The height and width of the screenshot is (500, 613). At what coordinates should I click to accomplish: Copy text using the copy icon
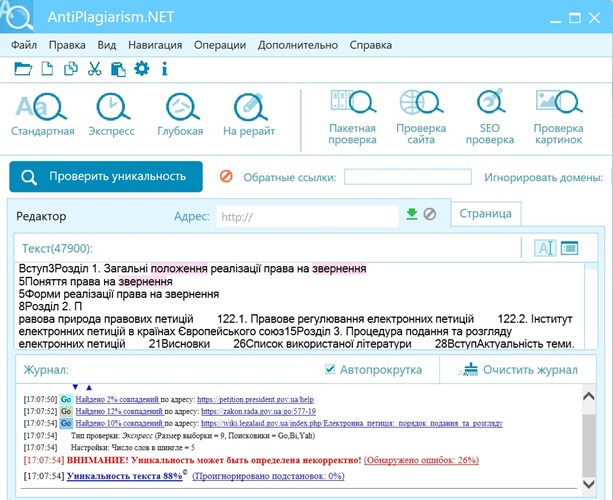pos(71,69)
